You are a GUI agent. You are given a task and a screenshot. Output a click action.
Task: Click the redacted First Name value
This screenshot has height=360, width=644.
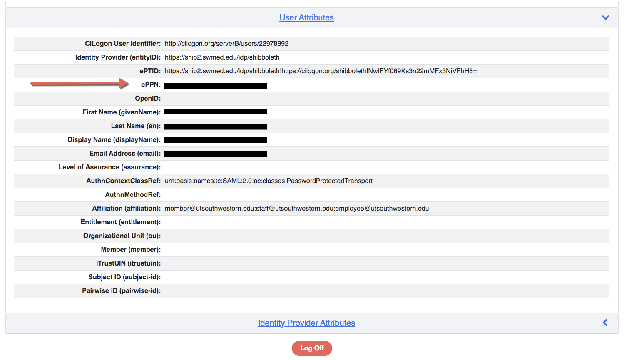[215, 112]
